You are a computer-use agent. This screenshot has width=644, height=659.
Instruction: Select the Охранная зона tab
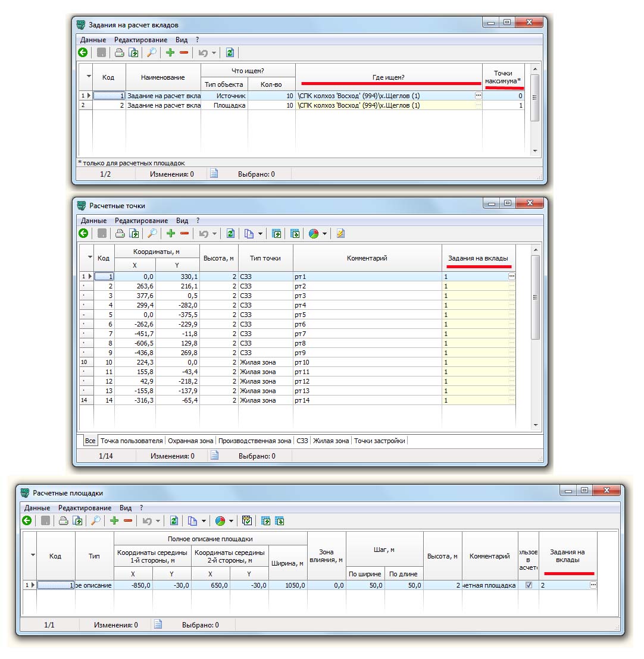pyautogui.click(x=190, y=441)
